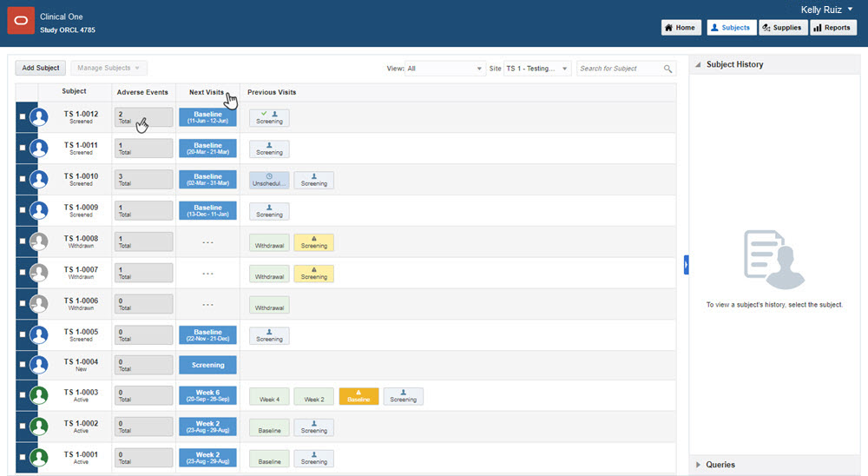Click subject avatar icon for TS 1-0011

tap(39, 149)
